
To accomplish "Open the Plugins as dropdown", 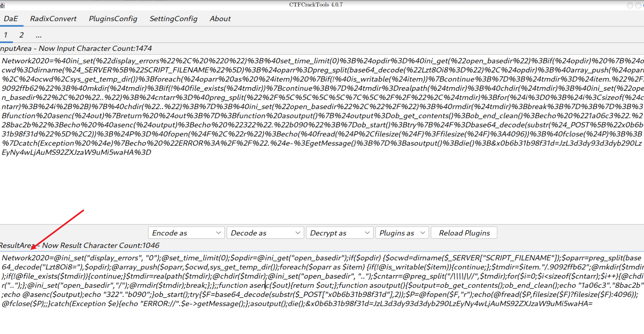I will point(402,233).
